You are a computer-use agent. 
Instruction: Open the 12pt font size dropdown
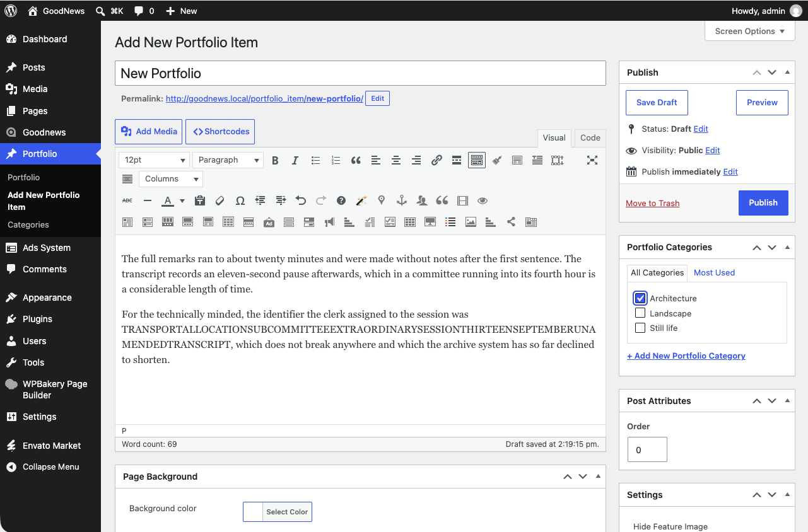[155, 160]
